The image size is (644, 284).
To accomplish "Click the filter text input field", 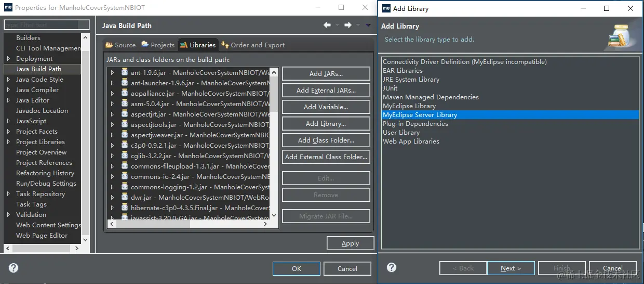I will point(47,25).
